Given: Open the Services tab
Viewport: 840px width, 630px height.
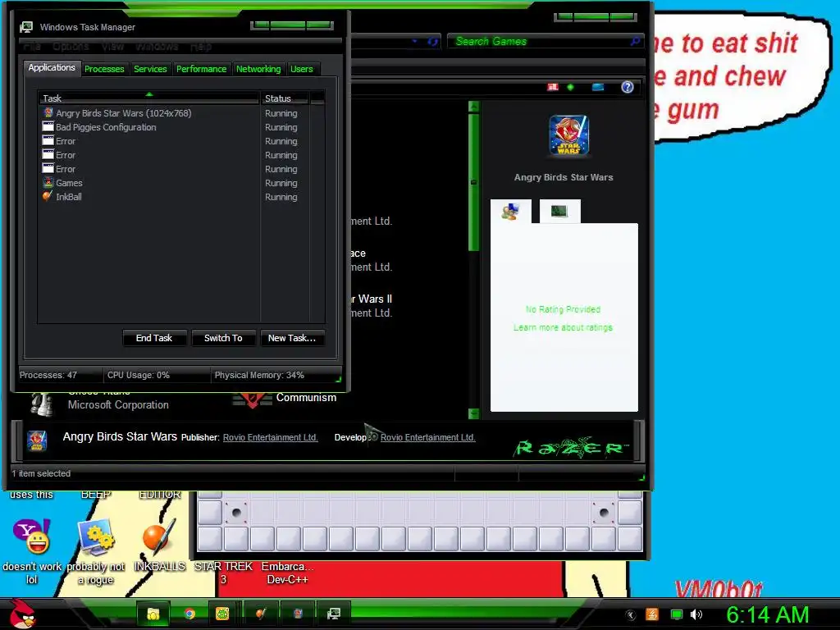Looking at the screenshot, I should 150,69.
